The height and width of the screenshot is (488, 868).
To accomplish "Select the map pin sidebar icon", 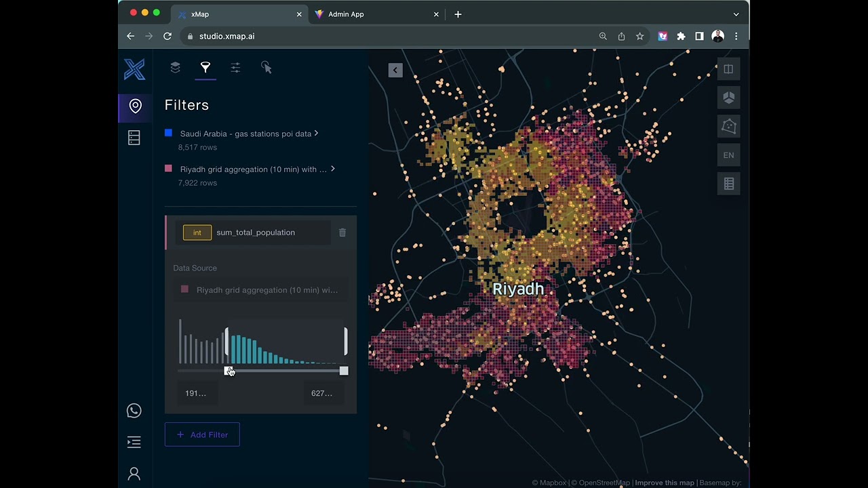I will [135, 106].
